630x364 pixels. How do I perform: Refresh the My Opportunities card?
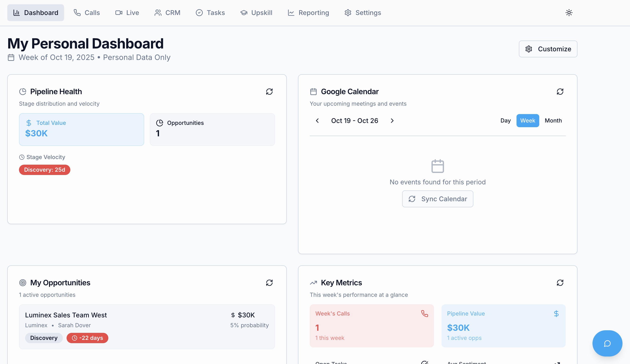(269, 283)
